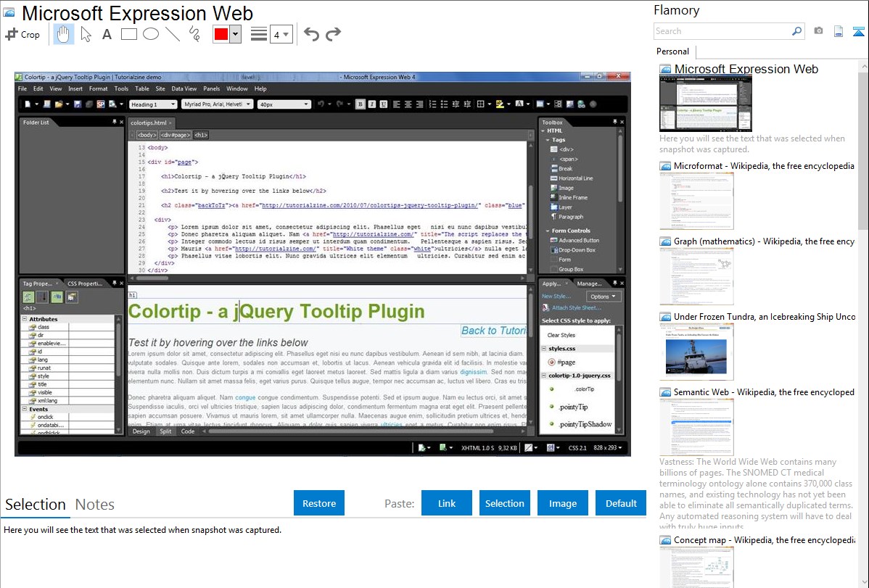Click the 'Microformat - Wikipedia' title
Screen dimensions: 869x588
coord(764,166)
